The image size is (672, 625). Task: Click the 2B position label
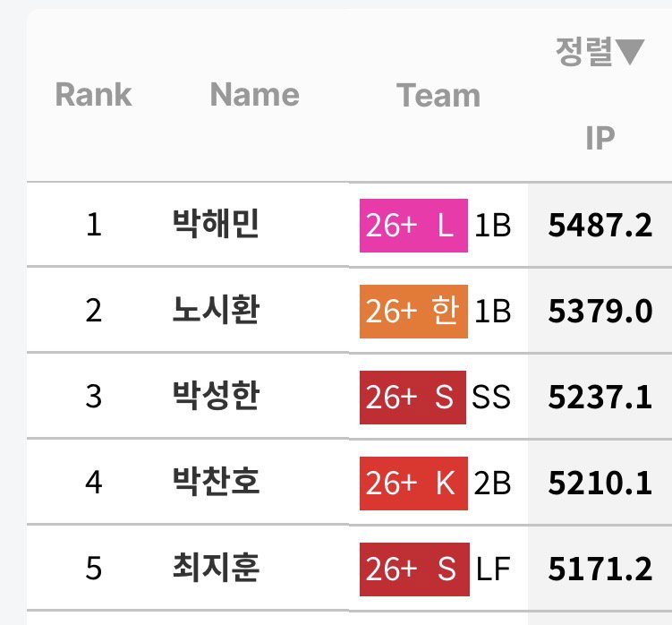pos(492,483)
